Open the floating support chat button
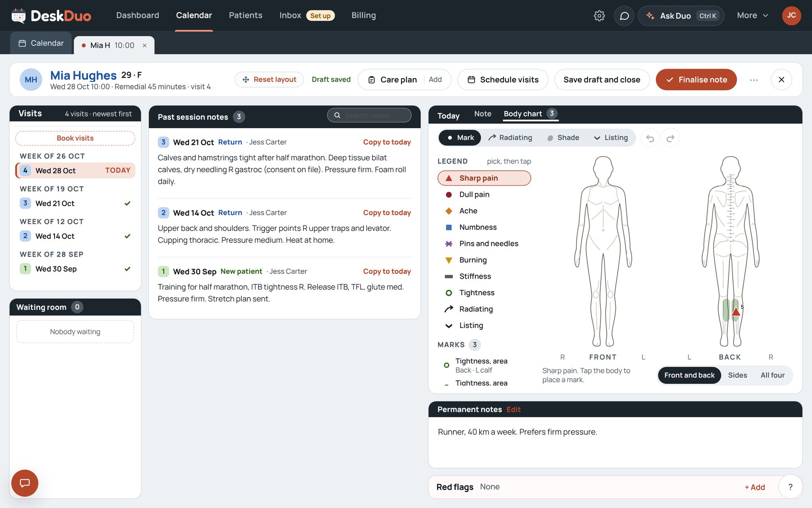The image size is (812, 508). pos(25,483)
